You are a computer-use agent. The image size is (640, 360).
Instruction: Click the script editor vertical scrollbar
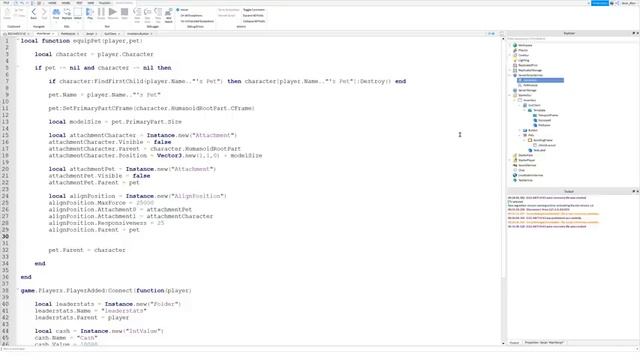pos(503,191)
